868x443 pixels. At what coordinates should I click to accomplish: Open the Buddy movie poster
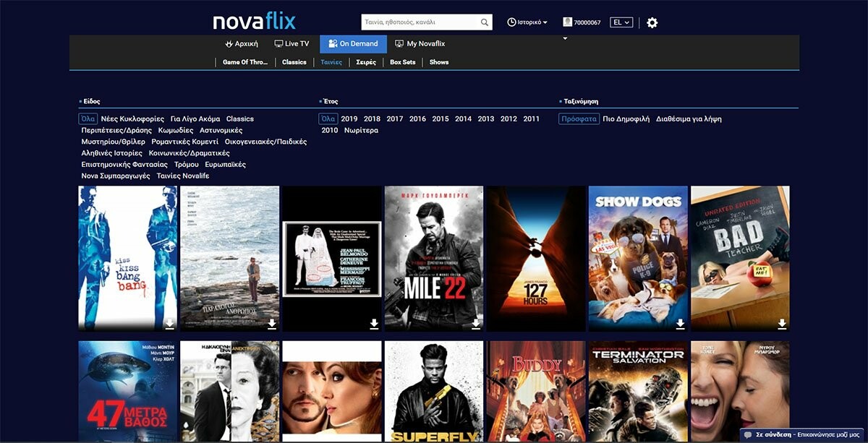click(x=535, y=392)
